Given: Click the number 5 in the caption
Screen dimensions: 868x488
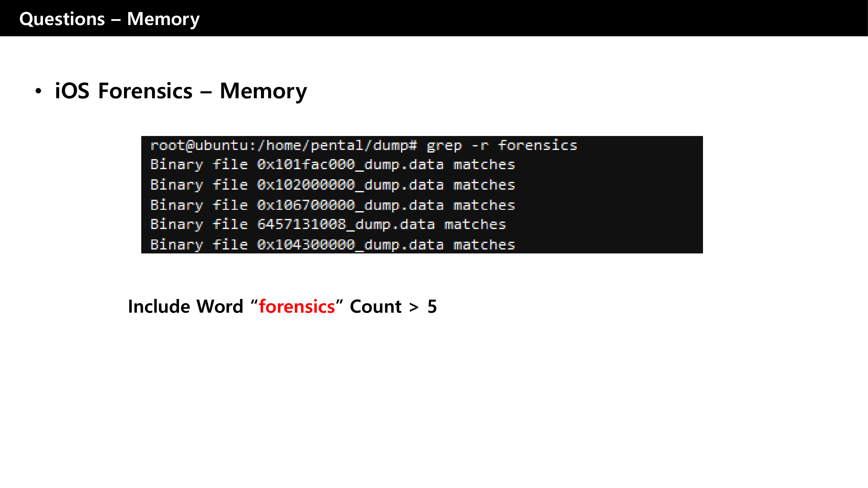Looking at the screenshot, I should coord(432,306).
